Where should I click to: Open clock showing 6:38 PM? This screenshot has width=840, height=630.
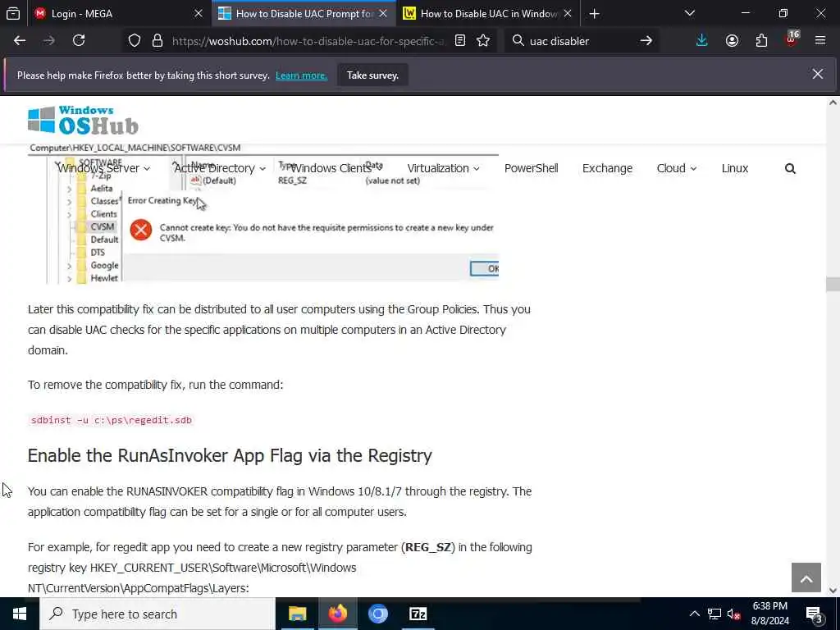(x=769, y=614)
